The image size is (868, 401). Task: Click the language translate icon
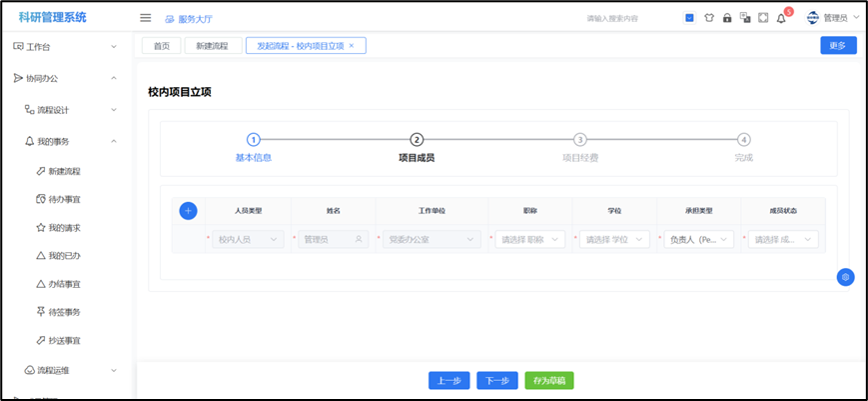(x=745, y=18)
